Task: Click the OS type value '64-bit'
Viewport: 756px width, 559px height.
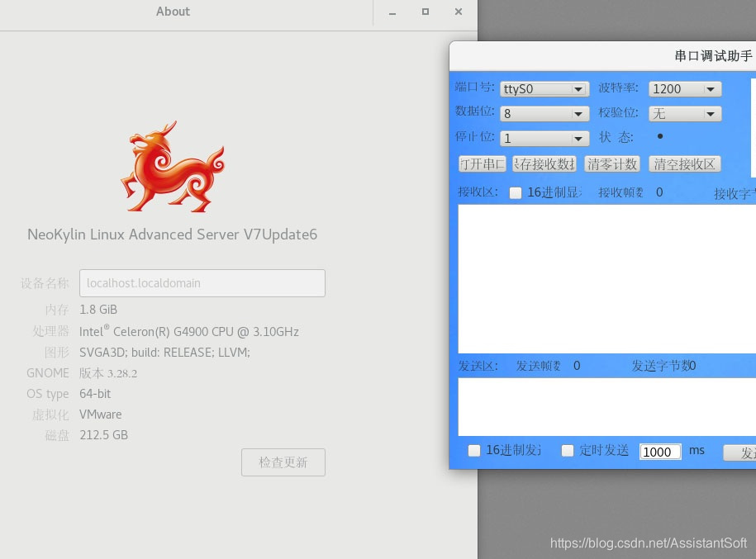Action: pyautogui.click(x=95, y=394)
